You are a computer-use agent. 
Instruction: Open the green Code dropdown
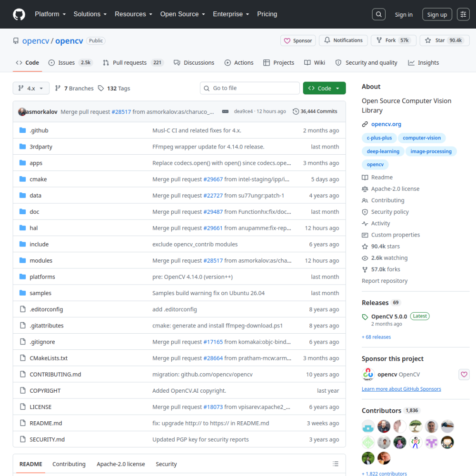[x=324, y=88]
